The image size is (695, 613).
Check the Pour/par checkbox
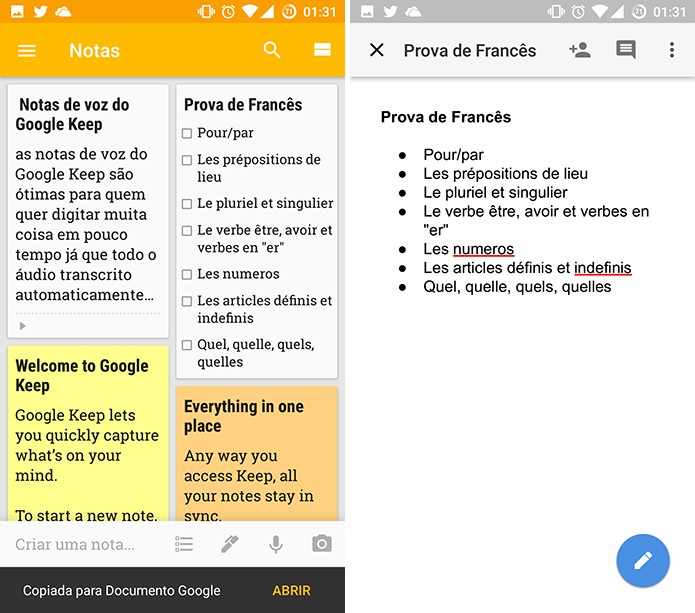tap(187, 133)
